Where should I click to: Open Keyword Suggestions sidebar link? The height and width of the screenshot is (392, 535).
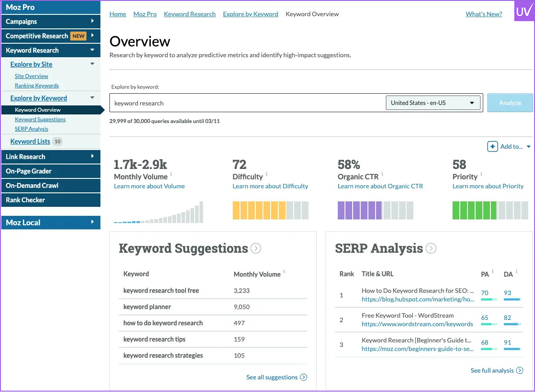(40, 119)
